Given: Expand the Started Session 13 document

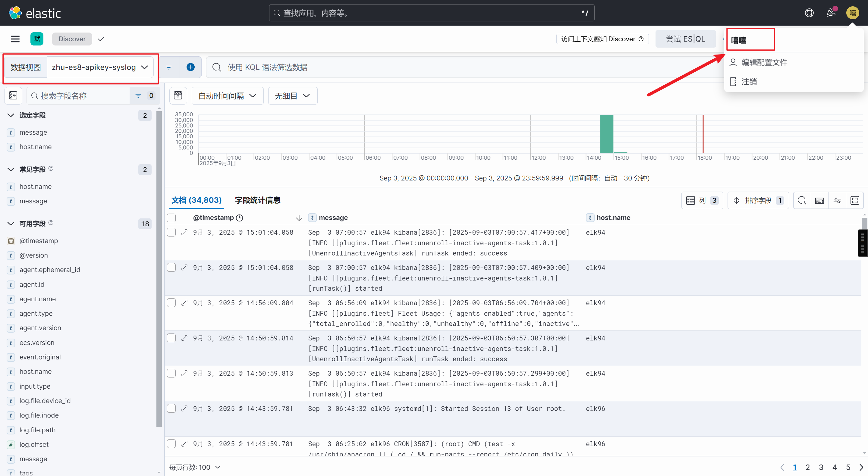Looking at the screenshot, I should [184, 408].
